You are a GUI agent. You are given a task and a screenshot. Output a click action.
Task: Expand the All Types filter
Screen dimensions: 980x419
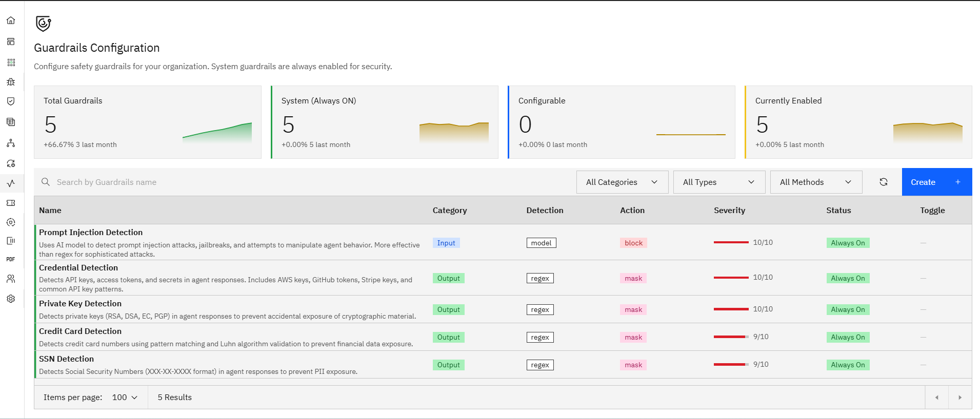click(x=719, y=182)
